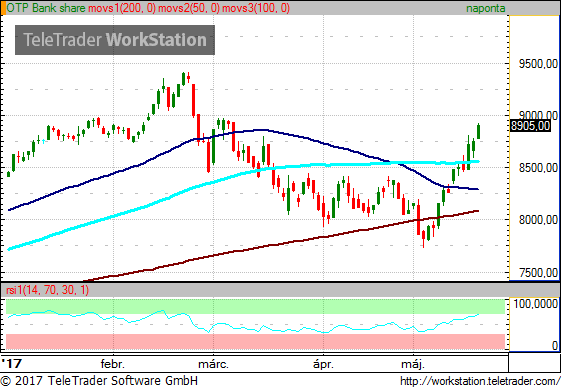
Task: Click the 9500,00 price axis label
Action: pos(538,64)
